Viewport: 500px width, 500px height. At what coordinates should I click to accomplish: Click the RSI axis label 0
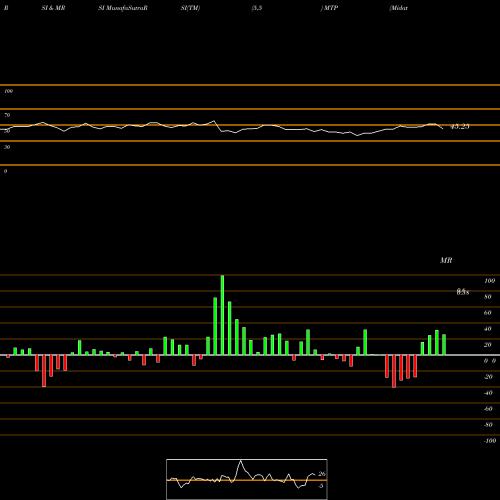point(5,171)
